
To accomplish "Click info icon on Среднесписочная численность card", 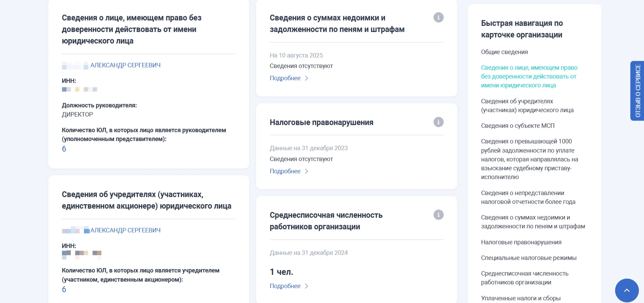I will [439, 214].
